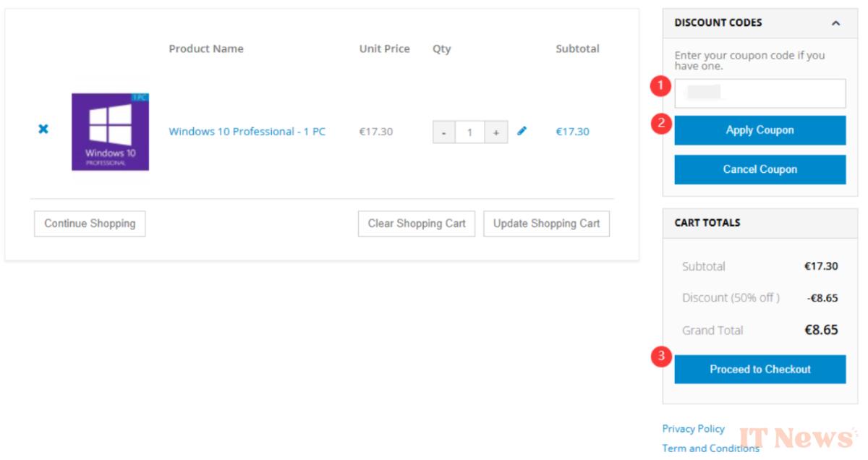Clear Shopping Cart

(x=417, y=223)
